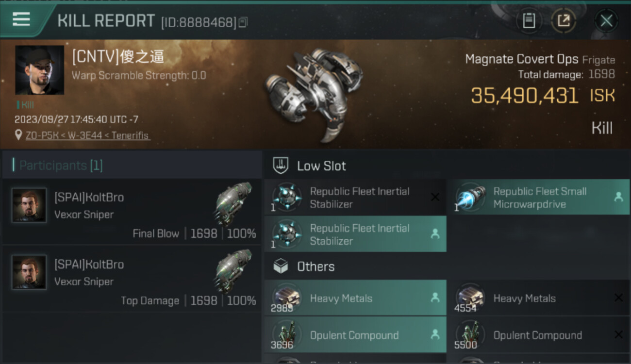
Task: Open the hamburger menu
Action: click(x=21, y=19)
